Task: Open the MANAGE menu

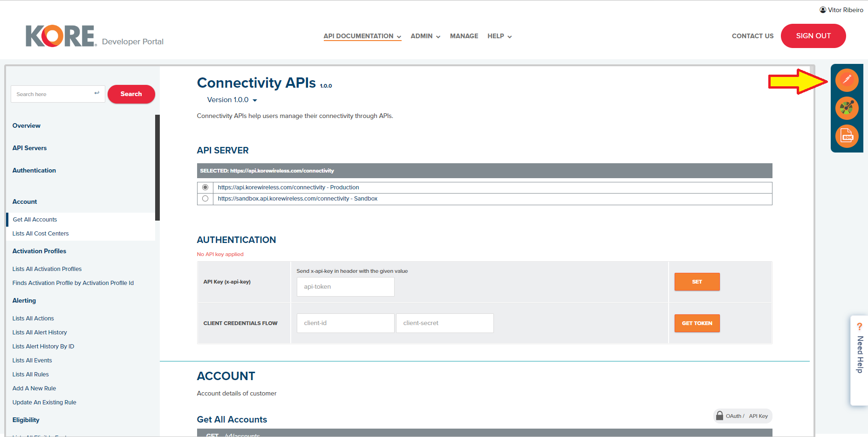Action: tap(464, 36)
